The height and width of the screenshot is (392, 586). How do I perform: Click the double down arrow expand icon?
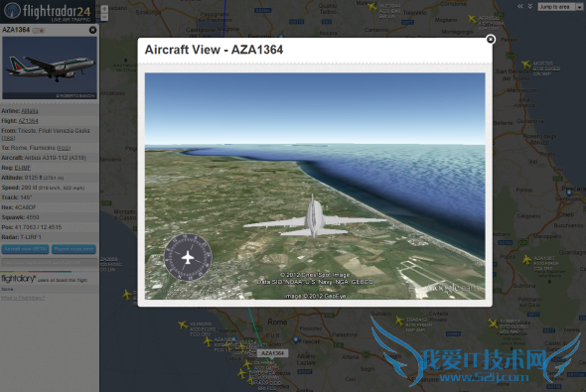coord(530,6)
